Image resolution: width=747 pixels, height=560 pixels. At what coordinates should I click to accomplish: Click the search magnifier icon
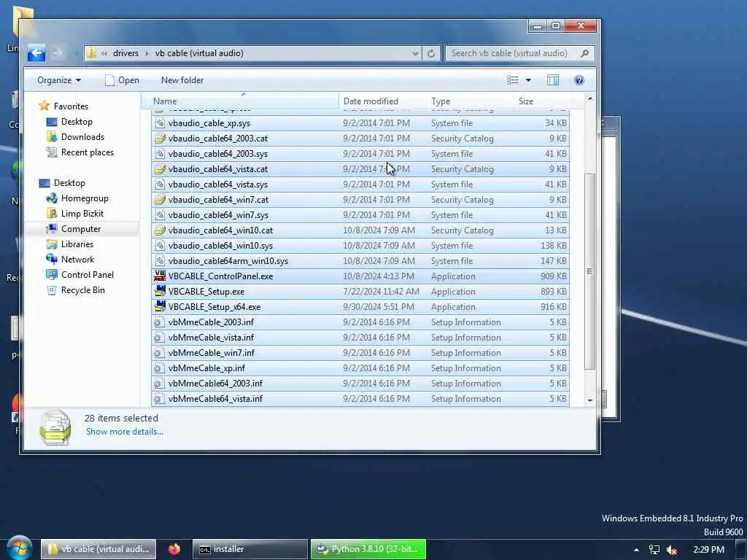coord(584,53)
